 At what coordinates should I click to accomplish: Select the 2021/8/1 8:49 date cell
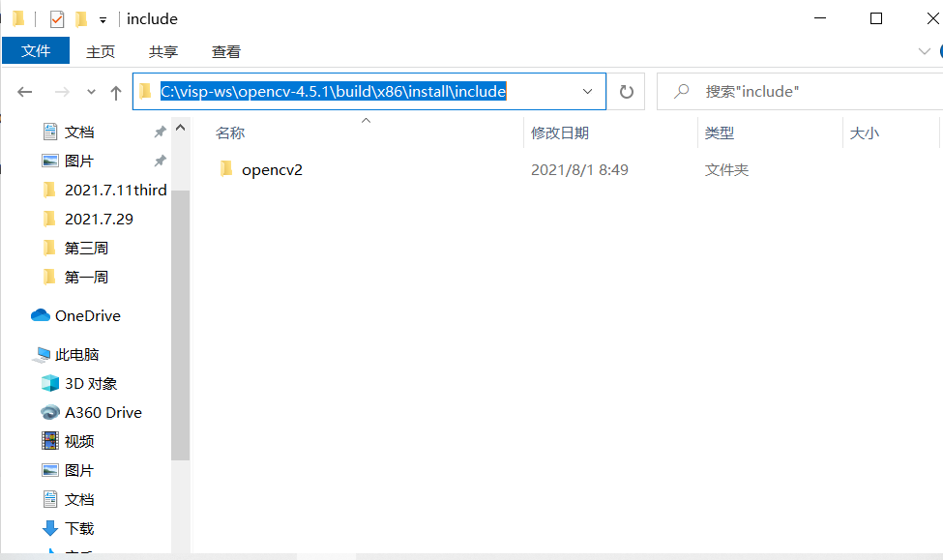click(x=579, y=170)
